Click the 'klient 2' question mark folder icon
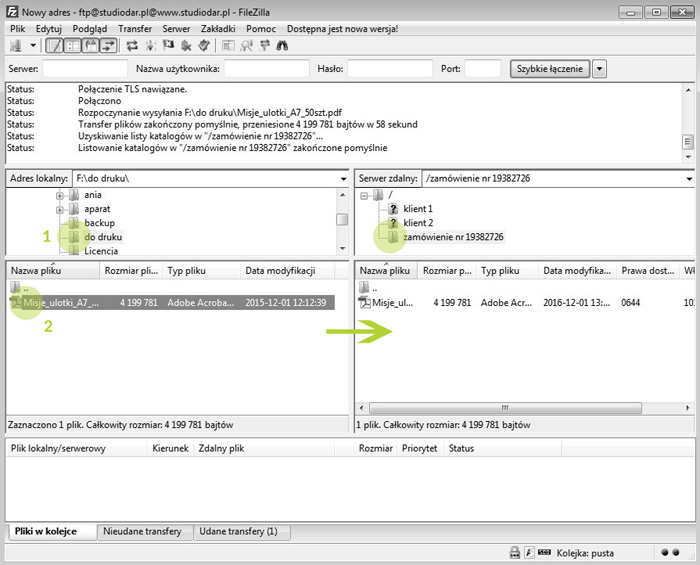Viewport: 700px width, 565px height. [393, 223]
